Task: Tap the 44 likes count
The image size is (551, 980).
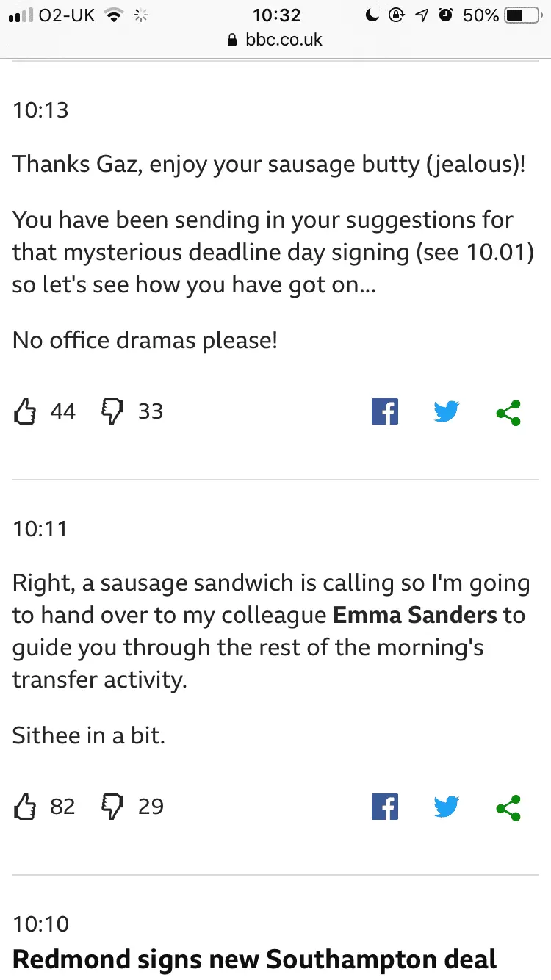Action: pos(63,411)
